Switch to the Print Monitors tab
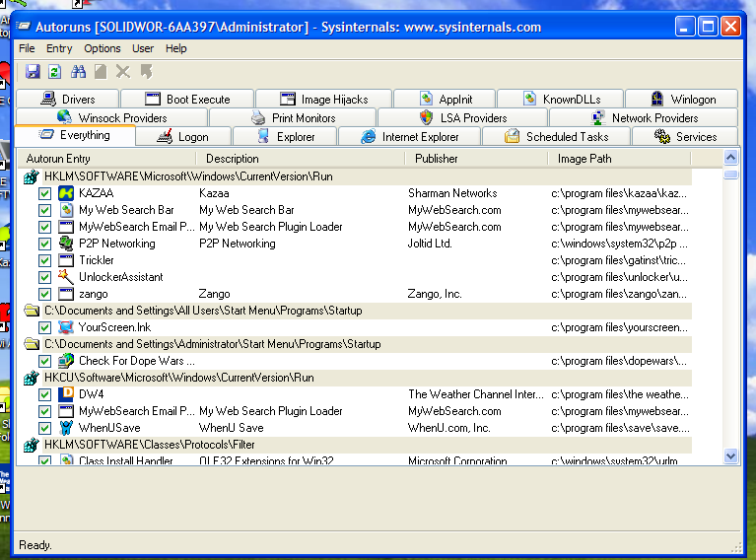 [x=293, y=117]
